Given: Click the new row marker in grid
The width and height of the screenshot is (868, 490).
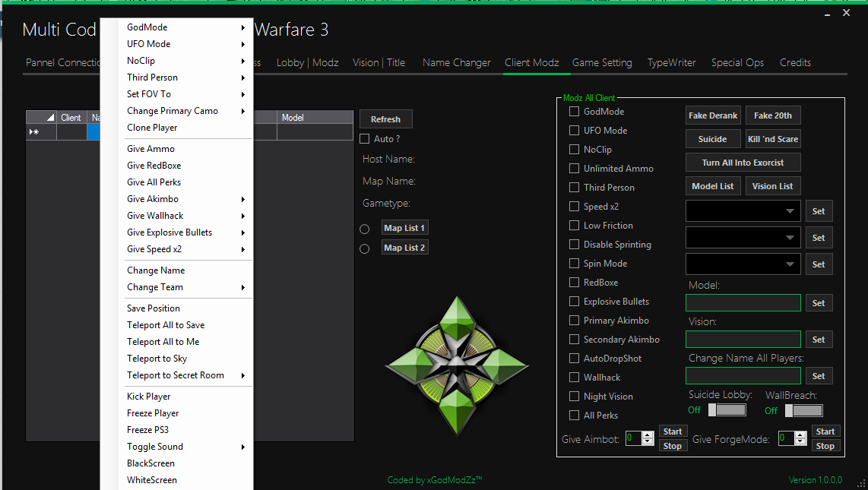Looking at the screenshot, I should coord(41,131).
